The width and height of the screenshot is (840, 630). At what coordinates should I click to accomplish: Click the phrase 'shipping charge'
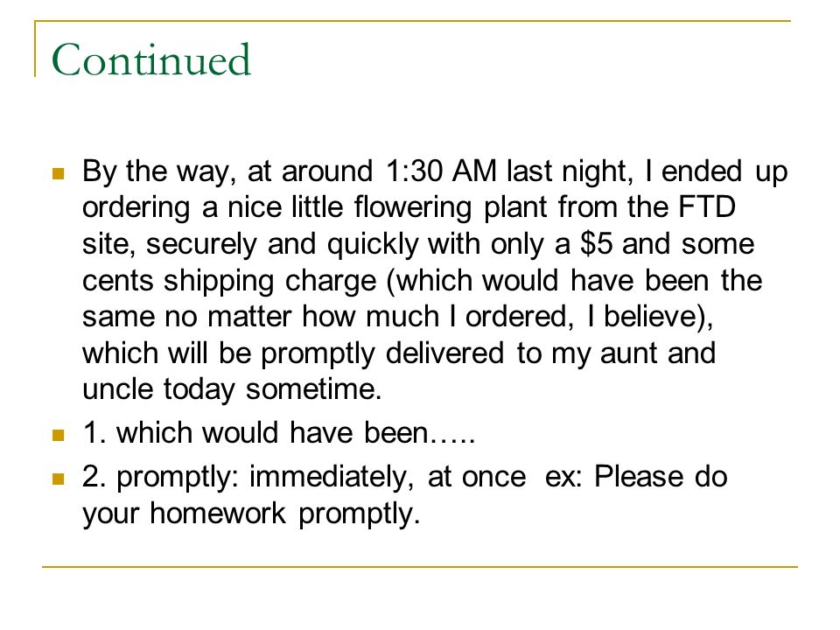click(x=270, y=282)
